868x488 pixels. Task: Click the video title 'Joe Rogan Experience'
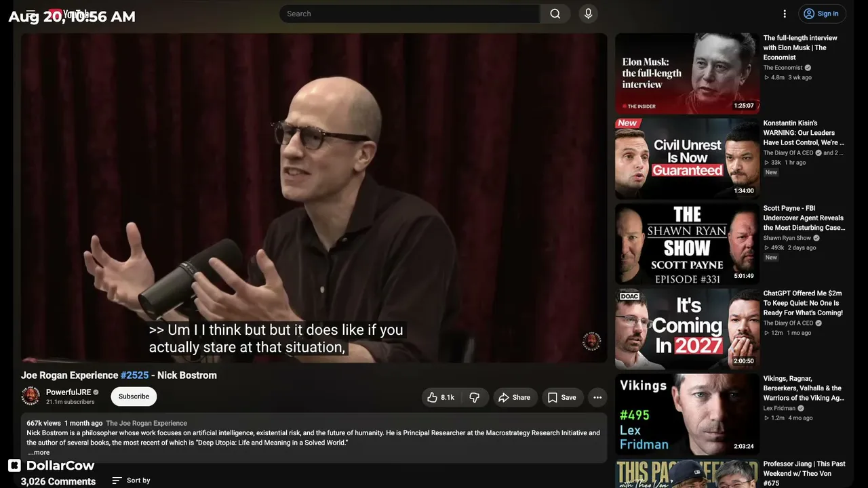pyautogui.click(x=70, y=375)
